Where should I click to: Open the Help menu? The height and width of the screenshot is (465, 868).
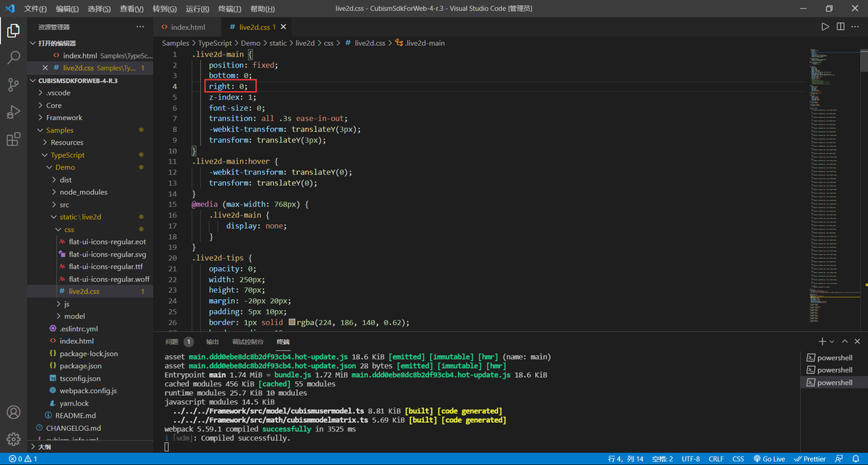click(x=262, y=9)
